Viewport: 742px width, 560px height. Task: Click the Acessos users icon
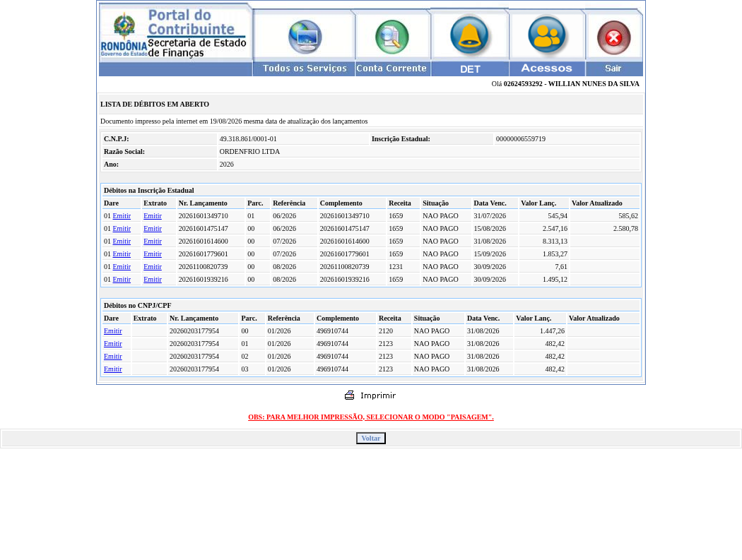tap(546, 35)
